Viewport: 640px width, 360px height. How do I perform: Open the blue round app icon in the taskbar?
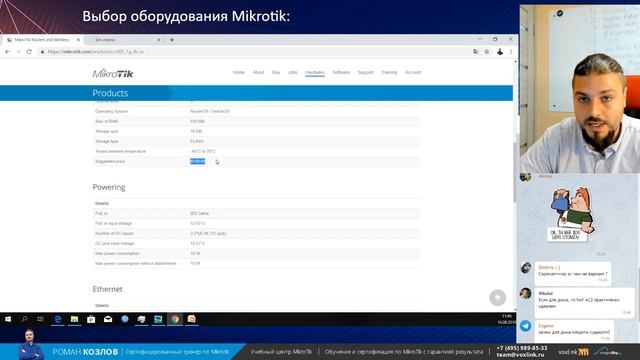tap(125, 319)
